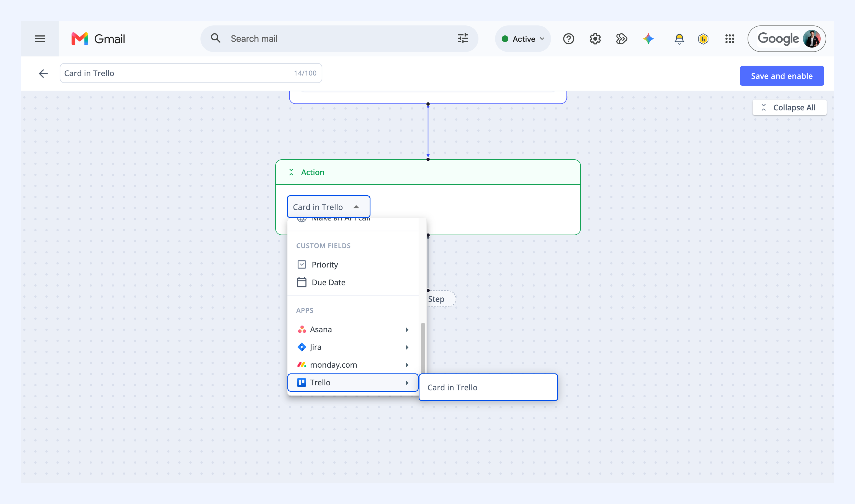Image resolution: width=855 pixels, height=504 pixels.
Task: Open the Gemini sparkle icon
Action: [648, 39]
